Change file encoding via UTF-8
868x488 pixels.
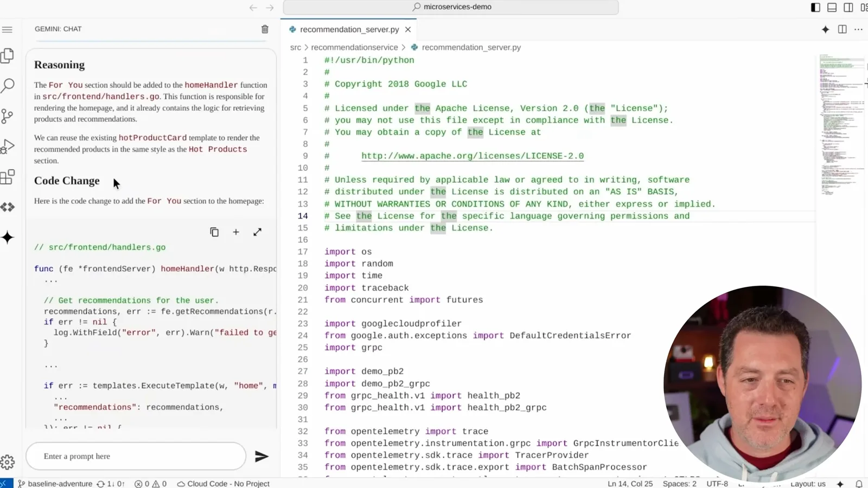717,484
